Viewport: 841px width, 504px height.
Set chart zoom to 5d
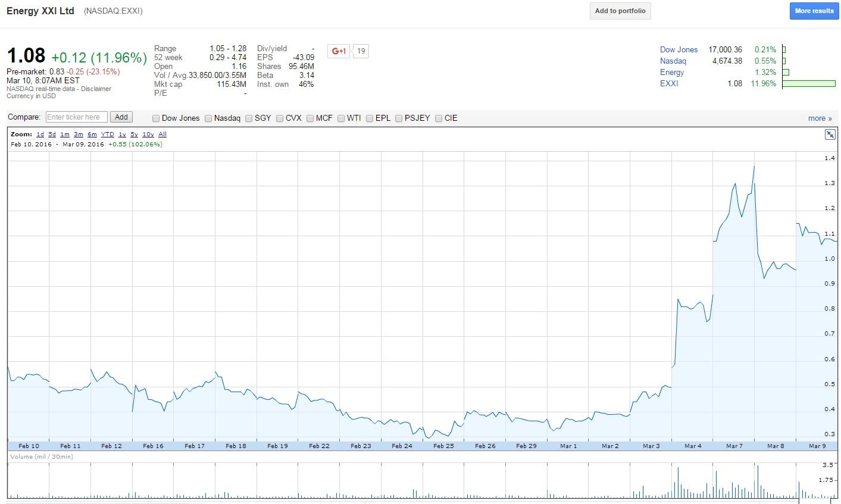[x=52, y=134]
